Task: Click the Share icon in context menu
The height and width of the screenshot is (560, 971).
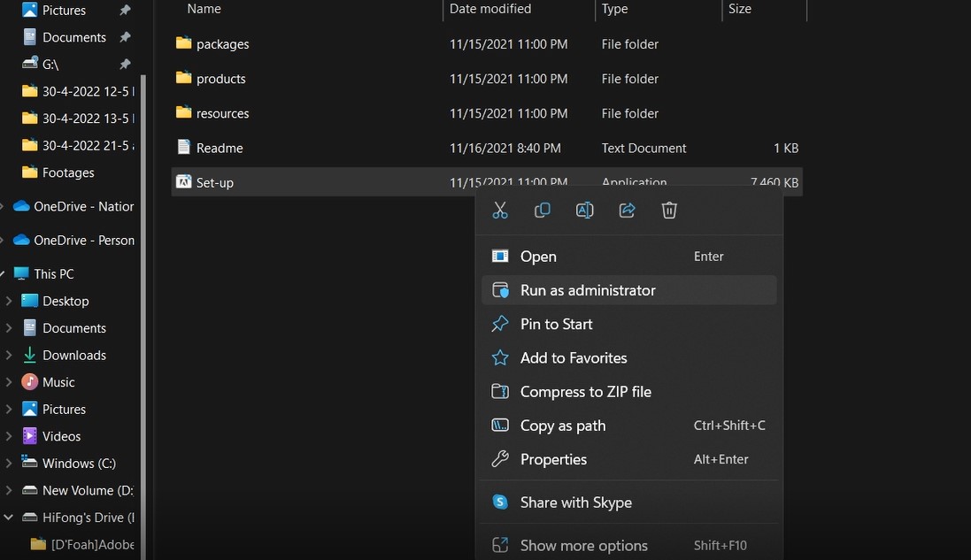Action: (627, 211)
